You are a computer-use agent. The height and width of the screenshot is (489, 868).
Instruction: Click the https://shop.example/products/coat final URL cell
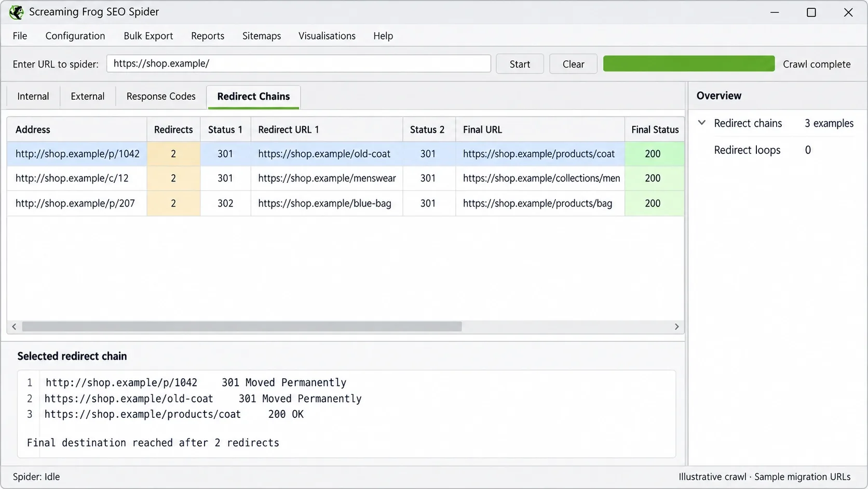pos(540,154)
